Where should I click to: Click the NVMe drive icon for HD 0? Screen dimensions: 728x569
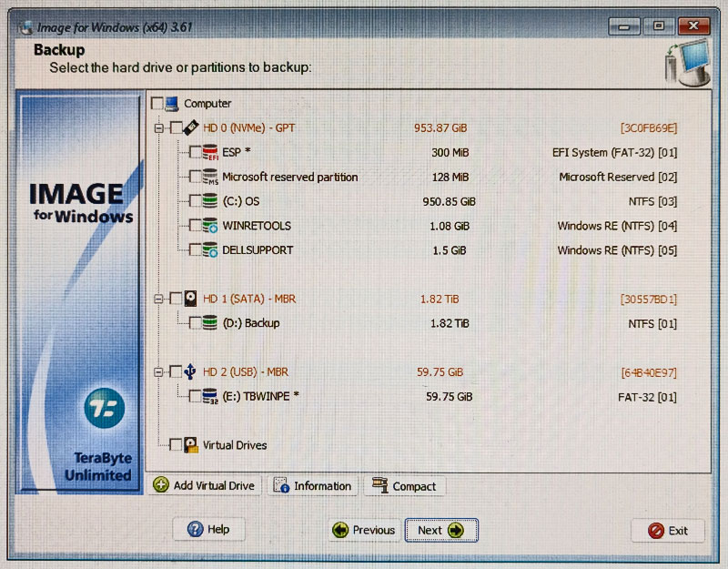click(191, 127)
